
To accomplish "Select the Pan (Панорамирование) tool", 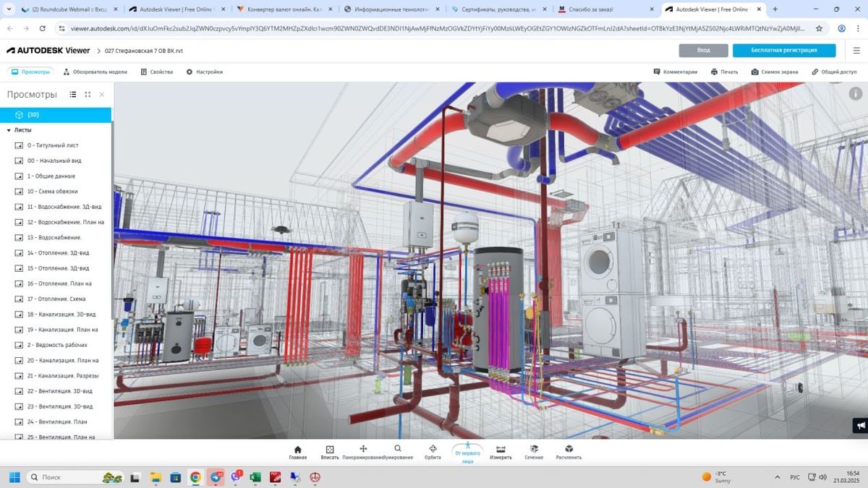I will point(363,452).
